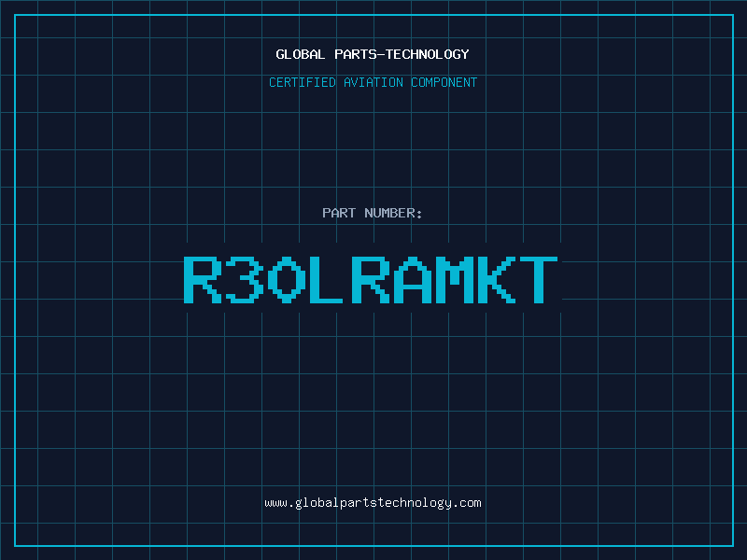
Task: Select the letter K in the part number
Action: (498, 280)
